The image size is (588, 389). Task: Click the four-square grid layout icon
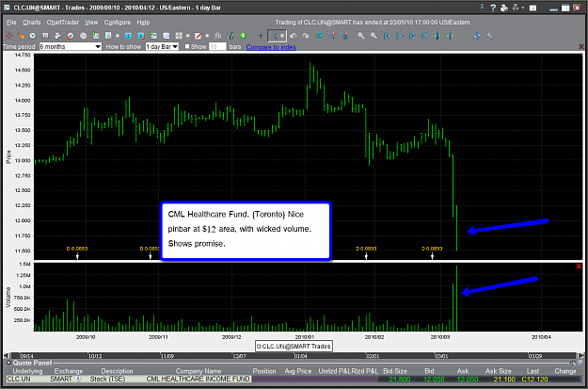[179, 36]
